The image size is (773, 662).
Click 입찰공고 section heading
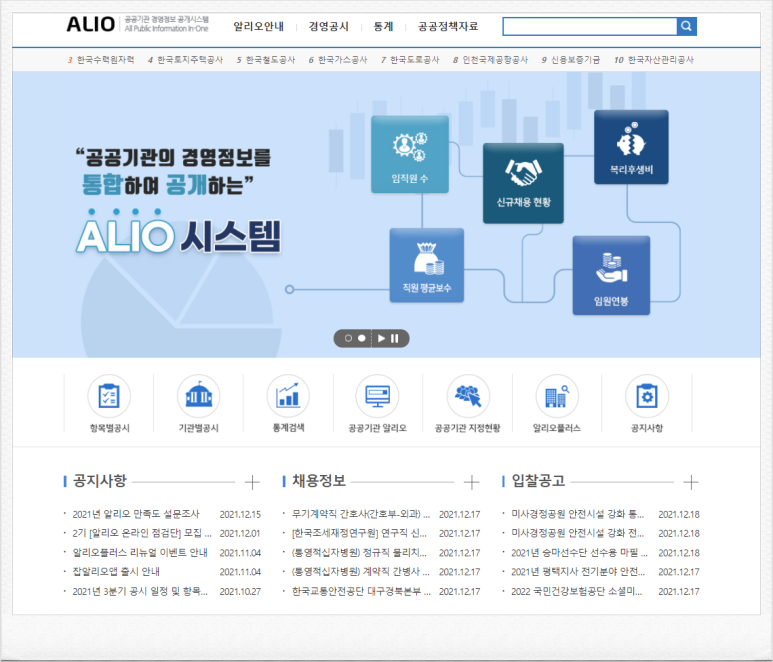point(538,481)
